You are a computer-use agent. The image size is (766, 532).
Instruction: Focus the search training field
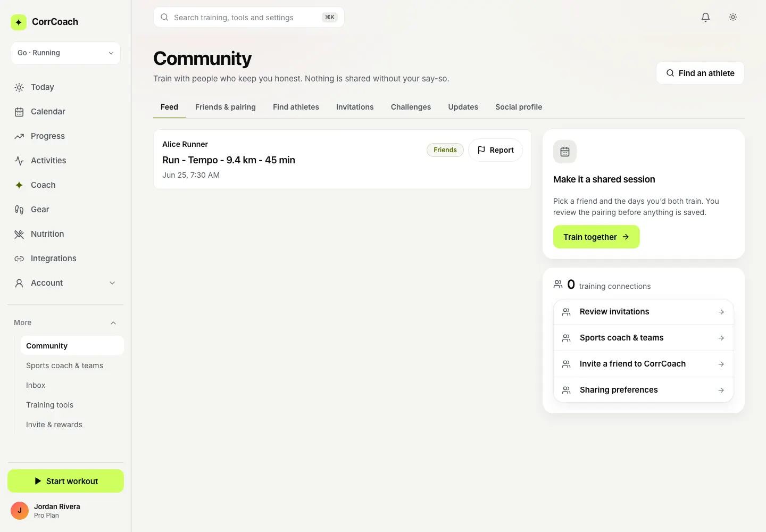tap(249, 17)
